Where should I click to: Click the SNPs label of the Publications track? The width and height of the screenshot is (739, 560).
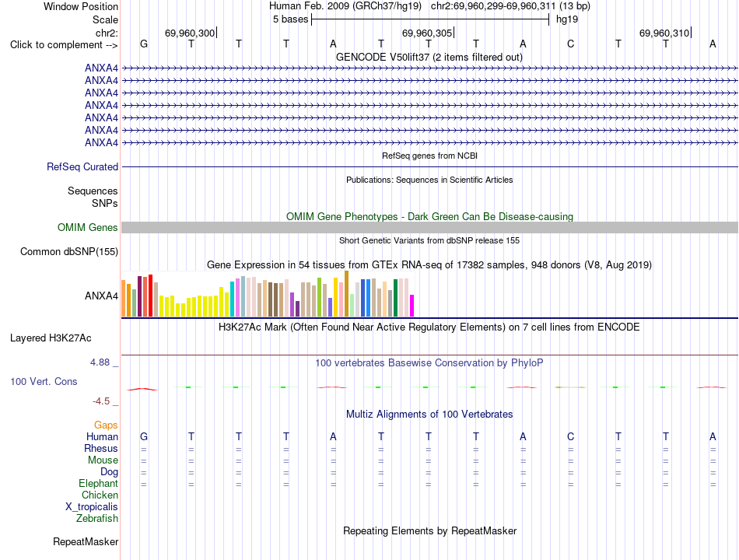(x=105, y=203)
